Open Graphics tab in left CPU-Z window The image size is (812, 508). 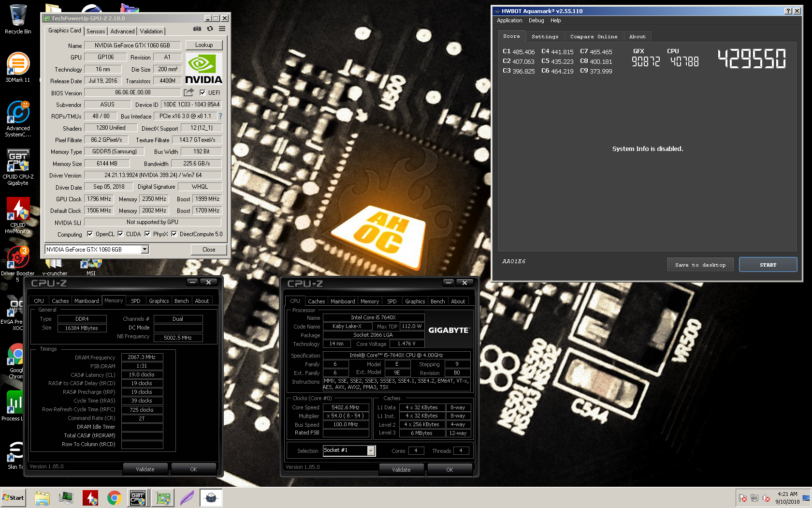159,301
